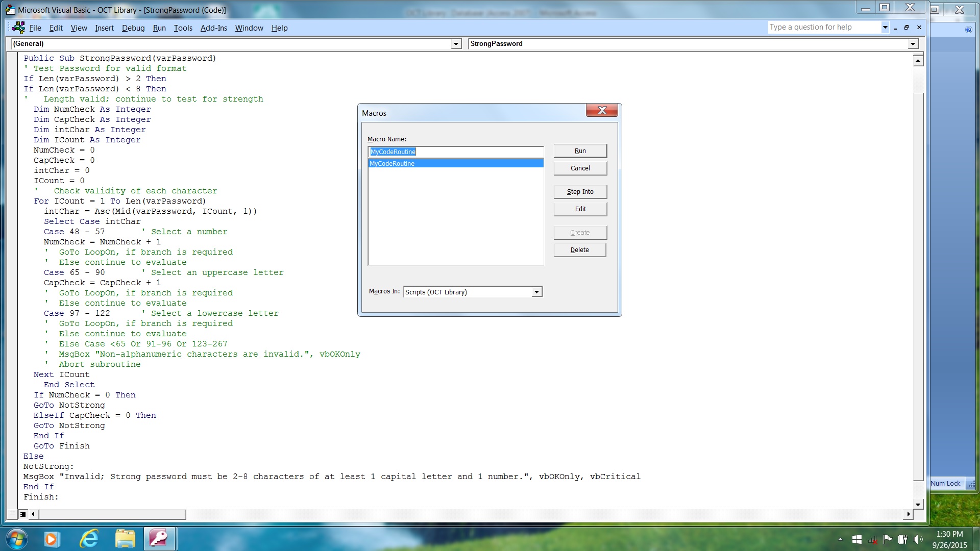Screen dimensions: 980x551
Task: Click the 'Dim NumCheck As Integer' line
Action: (x=92, y=109)
